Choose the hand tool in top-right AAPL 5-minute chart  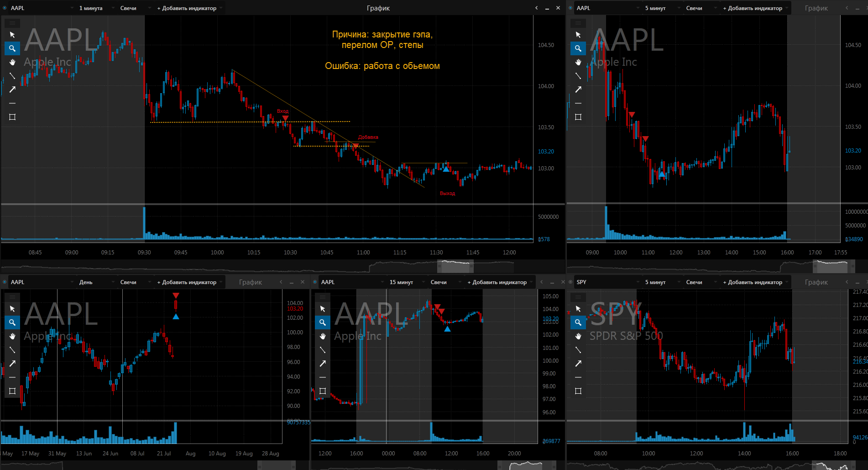pyautogui.click(x=578, y=62)
